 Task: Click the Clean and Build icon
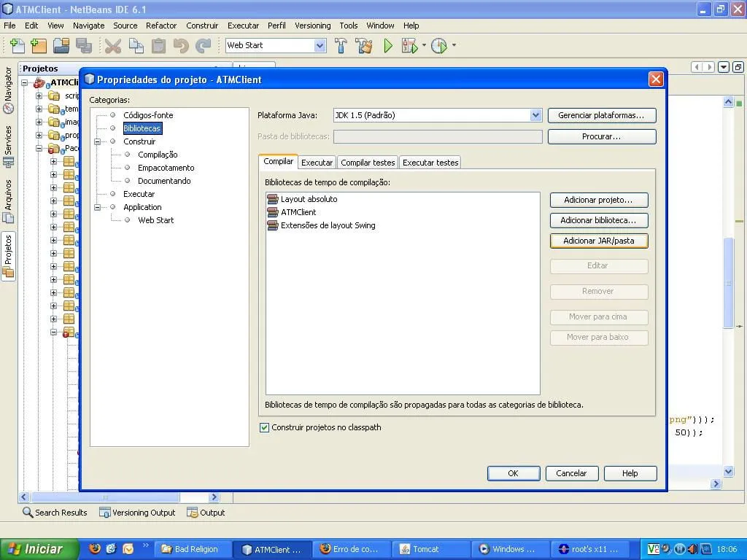coord(363,46)
